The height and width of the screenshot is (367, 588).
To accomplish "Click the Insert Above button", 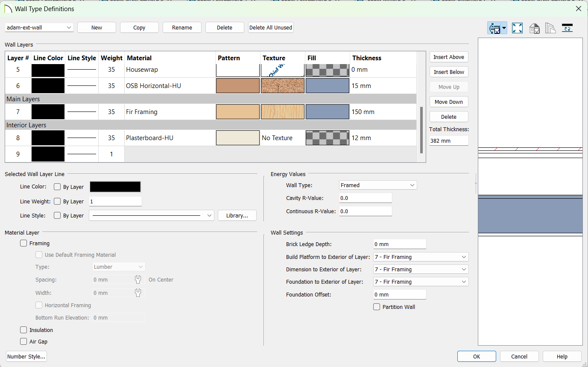I will pyautogui.click(x=449, y=57).
